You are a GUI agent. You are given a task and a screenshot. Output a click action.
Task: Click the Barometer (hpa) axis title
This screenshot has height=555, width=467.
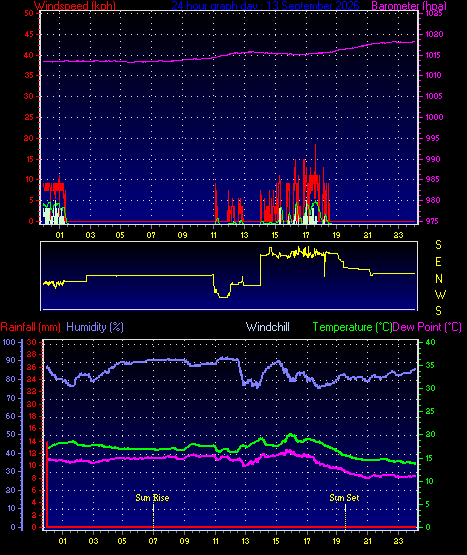point(409,6)
